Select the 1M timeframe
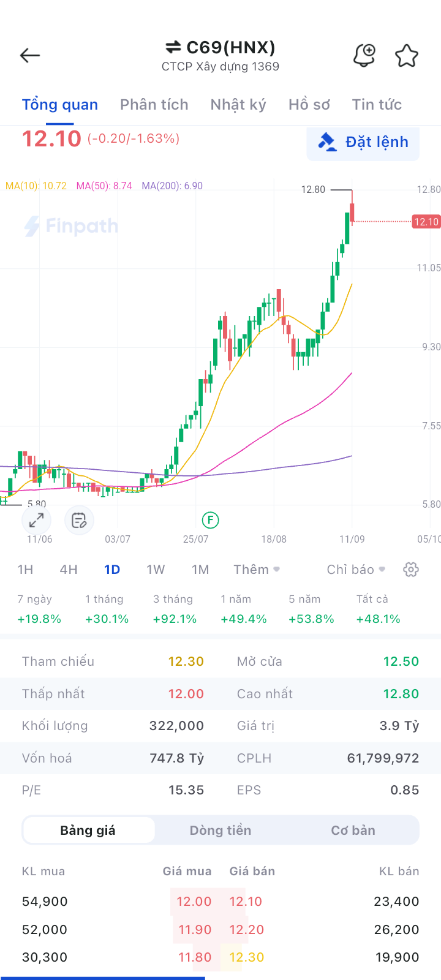The width and height of the screenshot is (441, 980). (200, 570)
